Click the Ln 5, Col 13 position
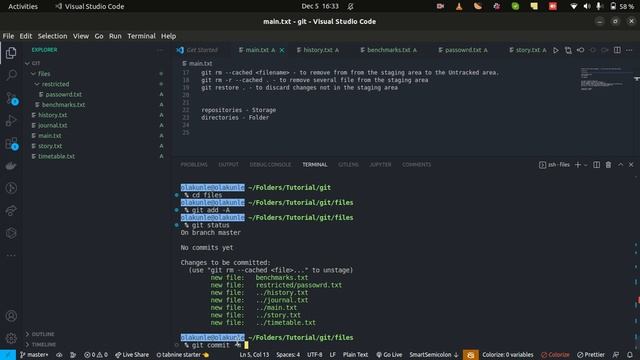The width and height of the screenshot is (640, 360). [x=254, y=355]
